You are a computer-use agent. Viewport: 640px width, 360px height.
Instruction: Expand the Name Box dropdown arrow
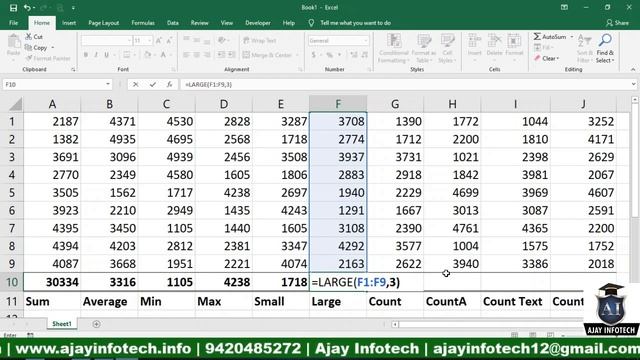[x=108, y=84]
